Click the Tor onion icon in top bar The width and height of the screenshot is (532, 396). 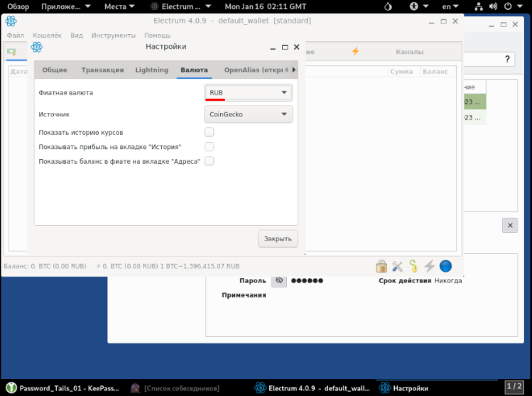(387, 6)
